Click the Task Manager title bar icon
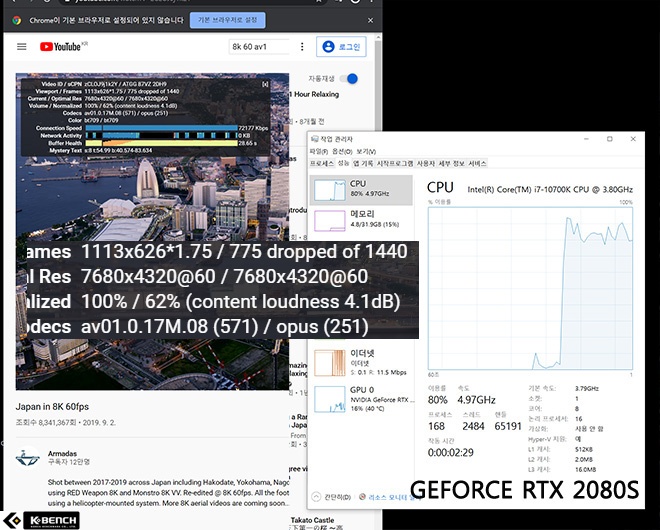 [314, 139]
